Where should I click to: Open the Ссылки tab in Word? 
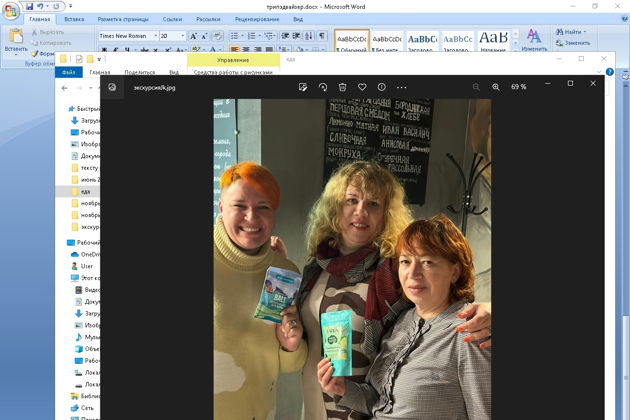[x=172, y=19]
